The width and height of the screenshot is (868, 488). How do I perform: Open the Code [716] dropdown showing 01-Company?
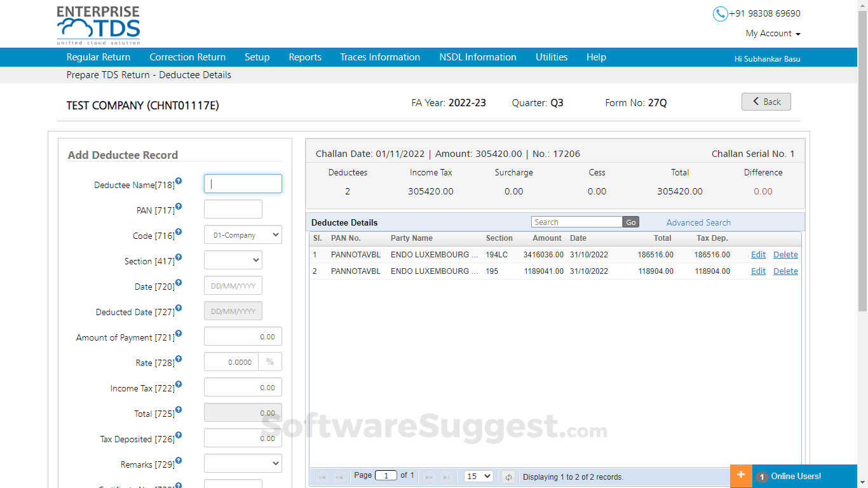pos(243,234)
